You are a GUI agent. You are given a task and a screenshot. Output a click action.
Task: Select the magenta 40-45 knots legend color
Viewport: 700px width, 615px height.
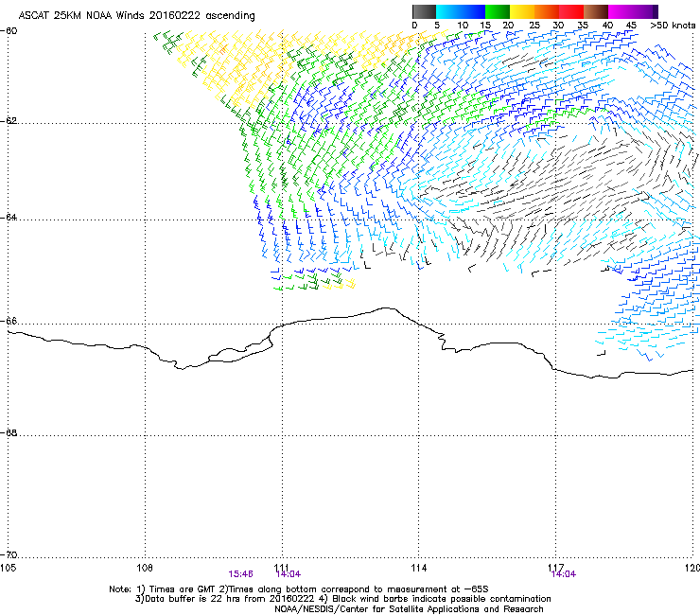coord(621,11)
